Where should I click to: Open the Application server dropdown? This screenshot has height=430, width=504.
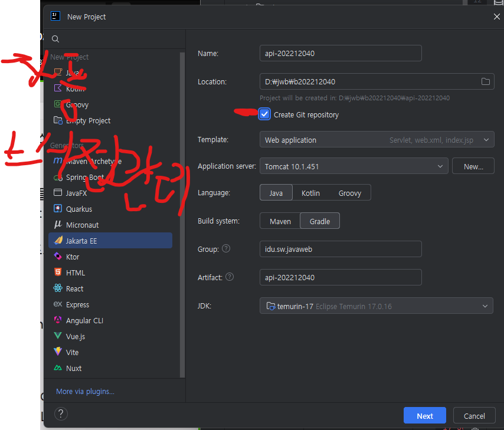click(354, 166)
